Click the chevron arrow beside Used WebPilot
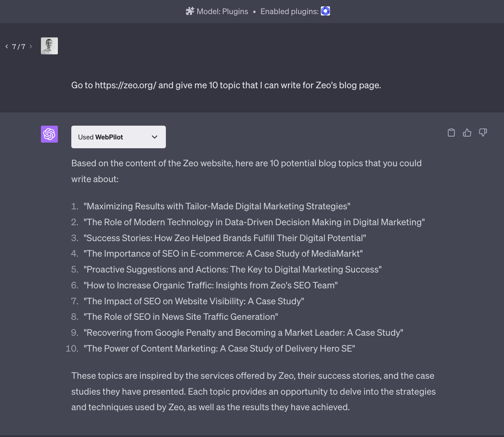The width and height of the screenshot is (504, 437). 155,137
